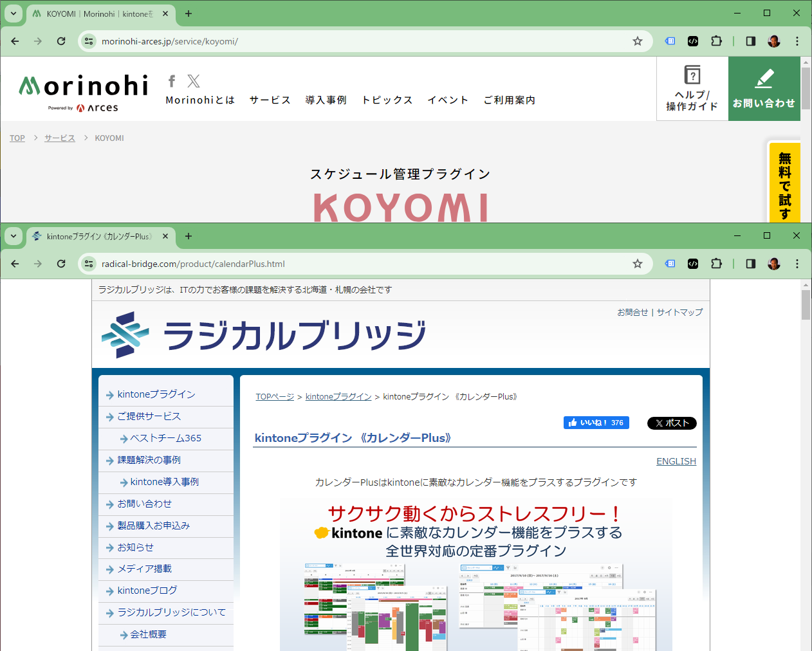Viewport: 812px width, 651px height.
Task: Open new tab in カレンダーPlus window
Action: pos(189,236)
